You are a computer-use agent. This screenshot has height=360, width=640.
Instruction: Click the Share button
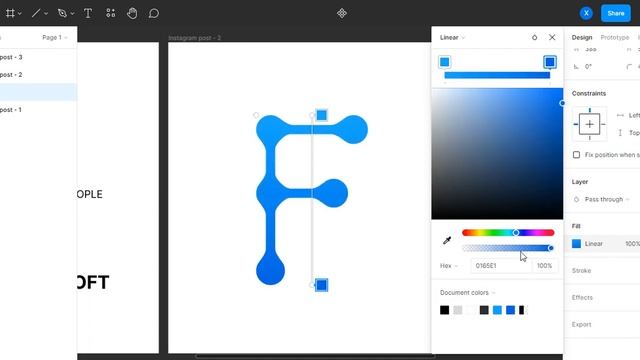tap(616, 13)
